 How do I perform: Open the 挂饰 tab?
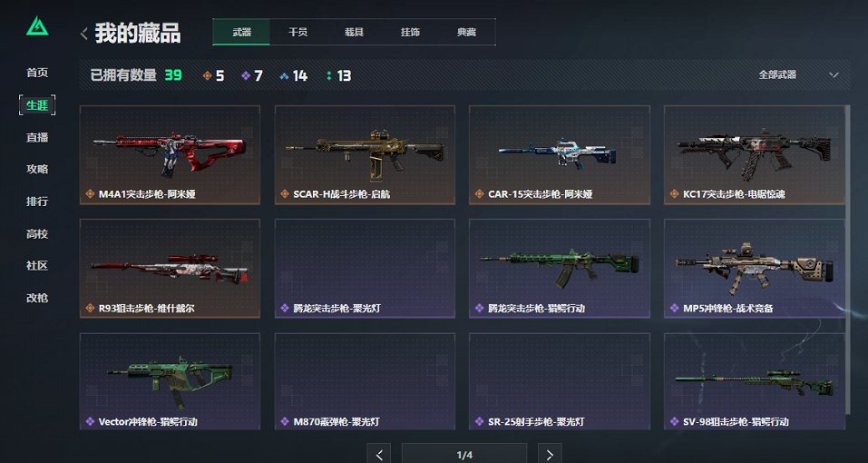(410, 32)
